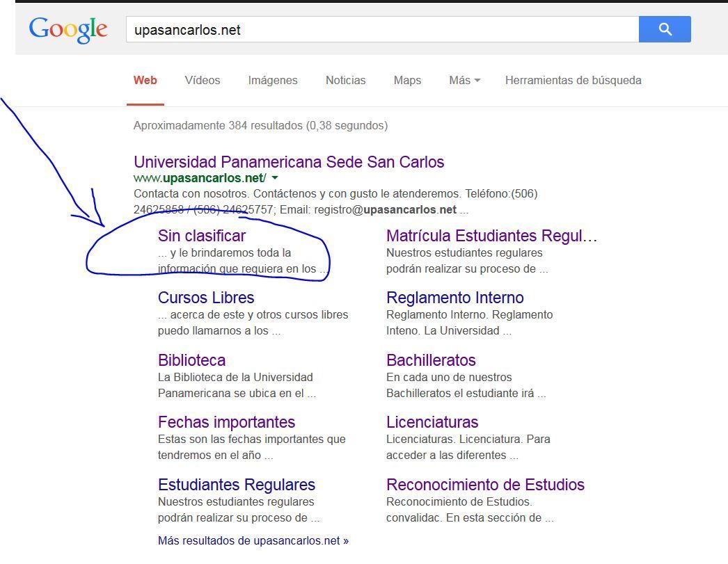Switch to the Vídeos tab
The image size is (728, 564).
(x=203, y=80)
